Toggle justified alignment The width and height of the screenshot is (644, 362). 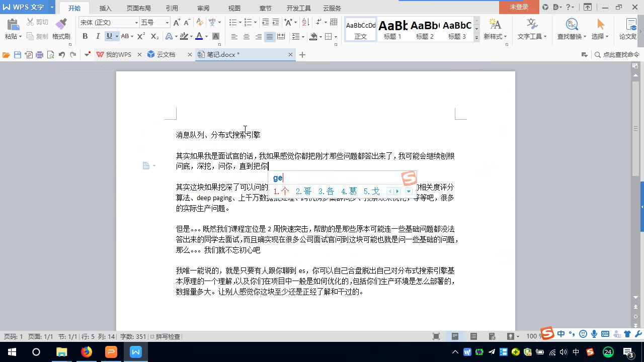click(270, 37)
